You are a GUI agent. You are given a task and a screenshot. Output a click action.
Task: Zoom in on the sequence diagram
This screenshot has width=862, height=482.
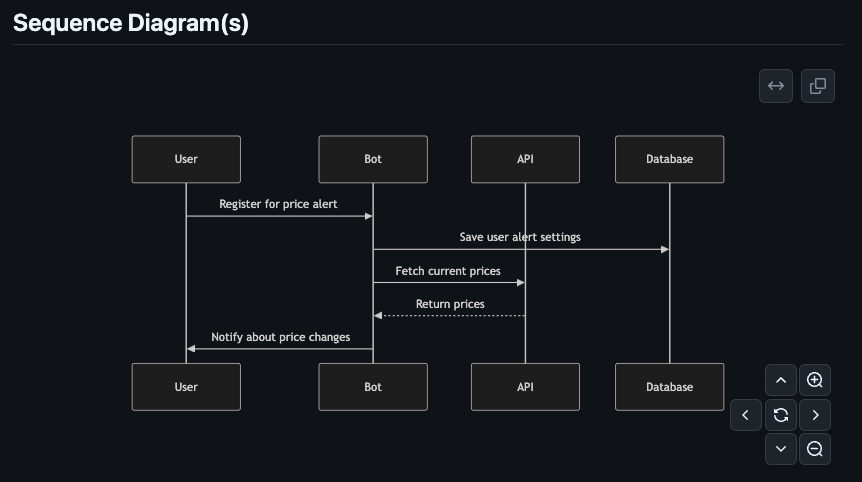[815, 380]
